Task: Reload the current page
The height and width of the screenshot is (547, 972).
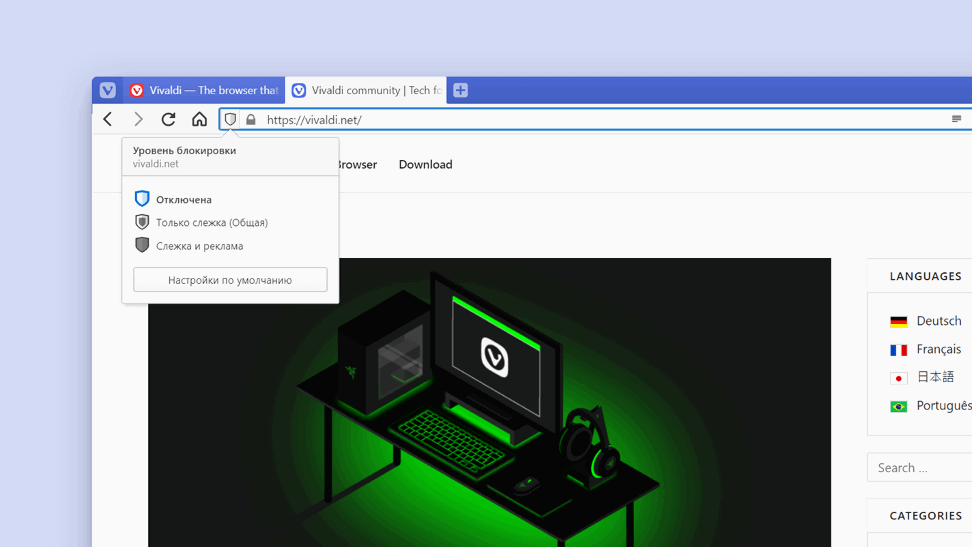Action: point(169,119)
